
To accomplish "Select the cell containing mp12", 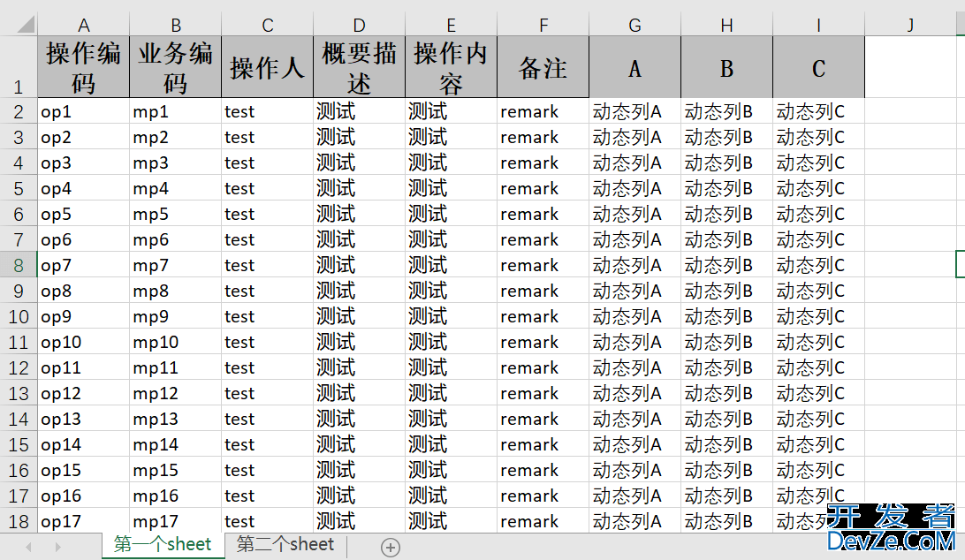I will click(x=175, y=393).
